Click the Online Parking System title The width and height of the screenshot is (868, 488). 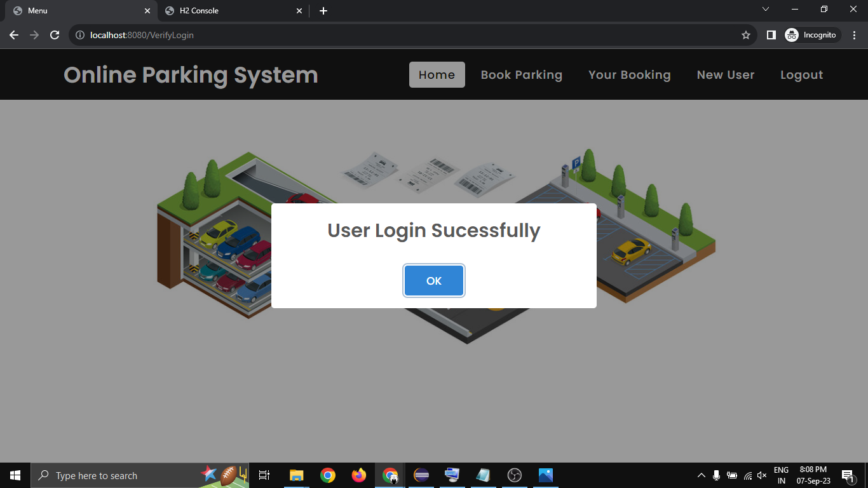click(x=191, y=75)
